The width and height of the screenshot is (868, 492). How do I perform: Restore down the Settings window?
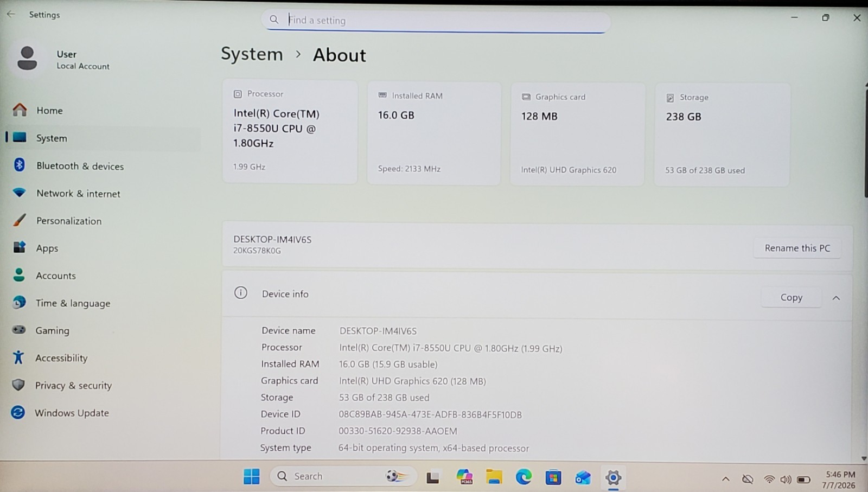pyautogui.click(x=826, y=18)
